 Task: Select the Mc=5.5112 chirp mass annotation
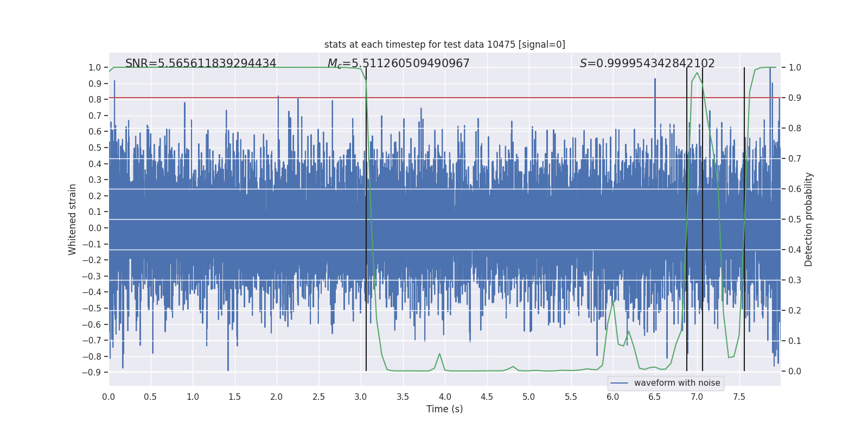[398, 63]
